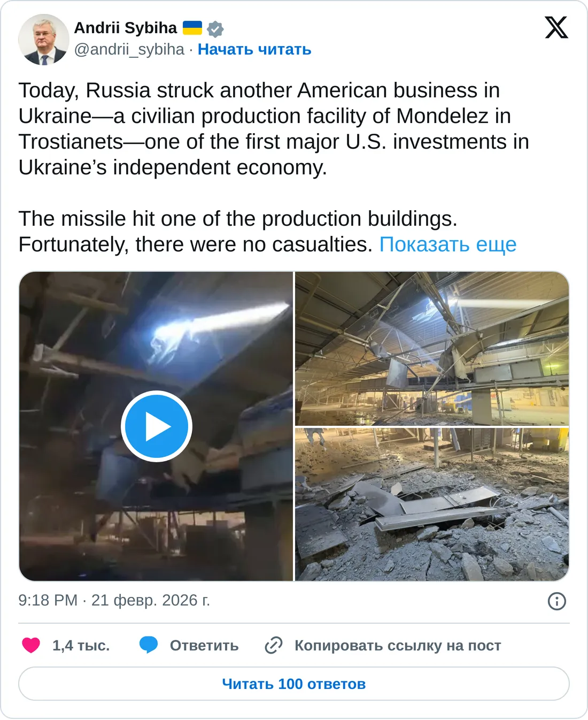Click the X logo icon
This screenshot has width=588, height=720.
[556, 28]
